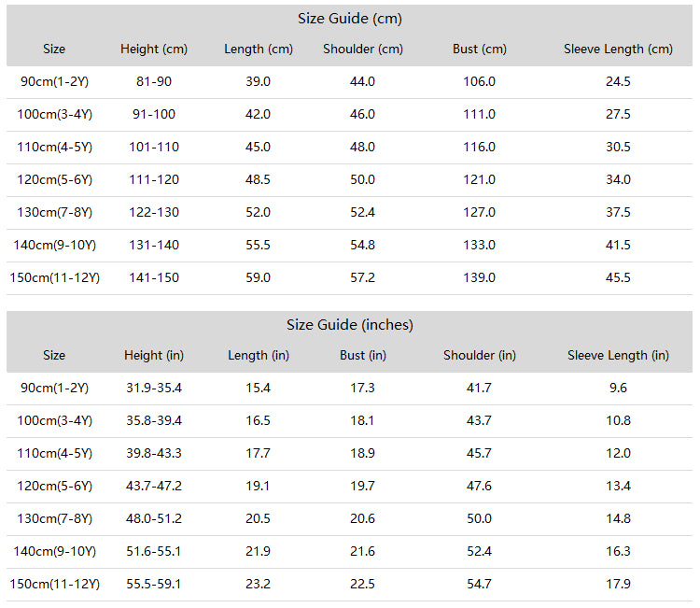Select the 139.0 bust value
700x608 pixels.
pyautogui.click(x=479, y=278)
